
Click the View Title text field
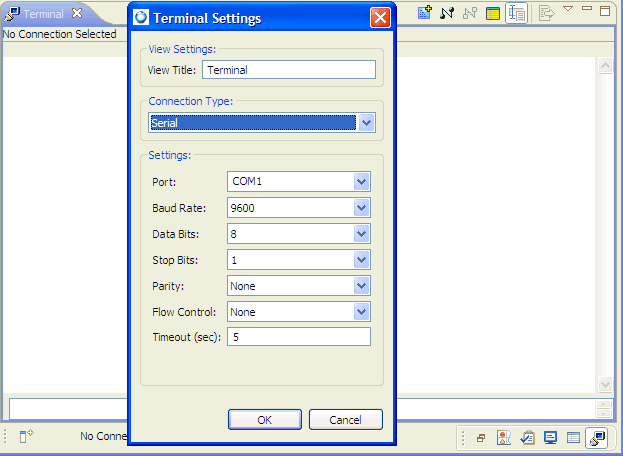click(288, 70)
